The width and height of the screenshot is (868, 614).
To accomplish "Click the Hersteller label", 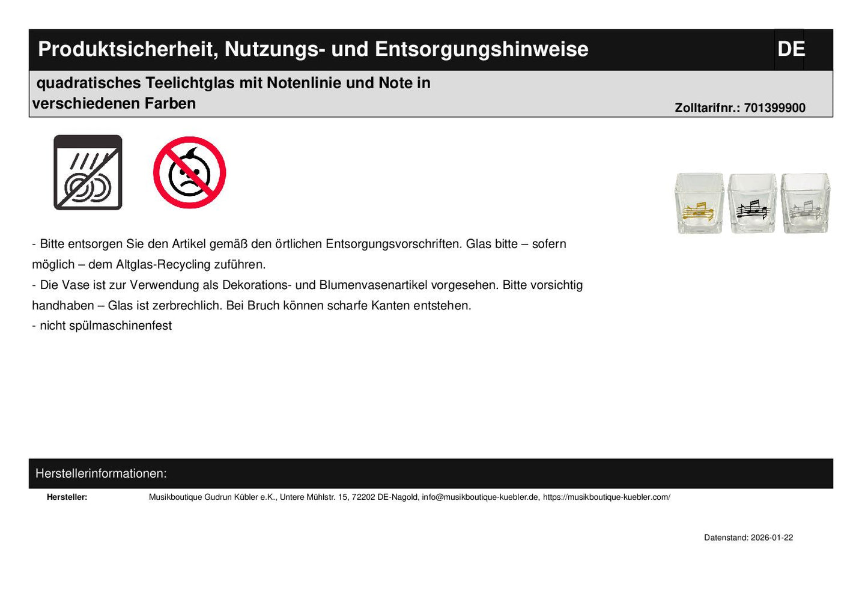I will pyautogui.click(x=67, y=497).
